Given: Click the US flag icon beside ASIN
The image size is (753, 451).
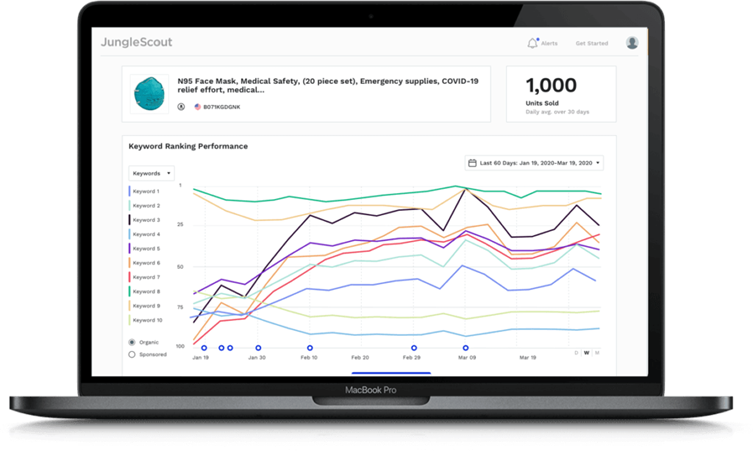Looking at the screenshot, I should pyautogui.click(x=197, y=105).
